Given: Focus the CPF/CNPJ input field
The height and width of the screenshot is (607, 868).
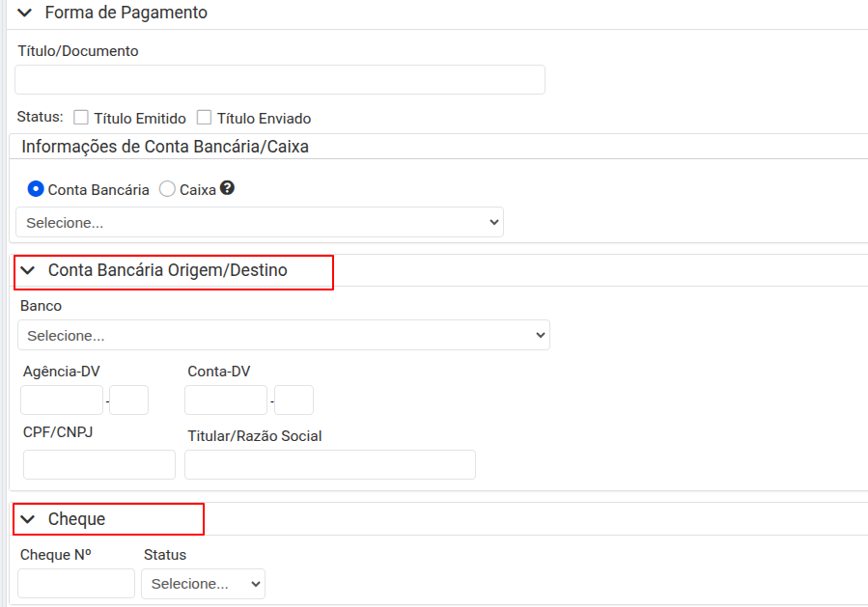Looking at the screenshot, I should tap(99, 464).
